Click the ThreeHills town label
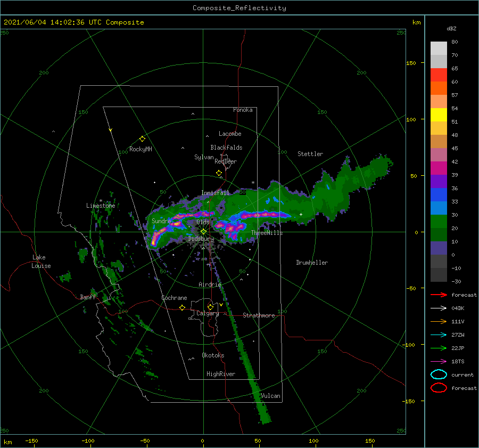Viewport: 479px width, 448px height. 267,233
